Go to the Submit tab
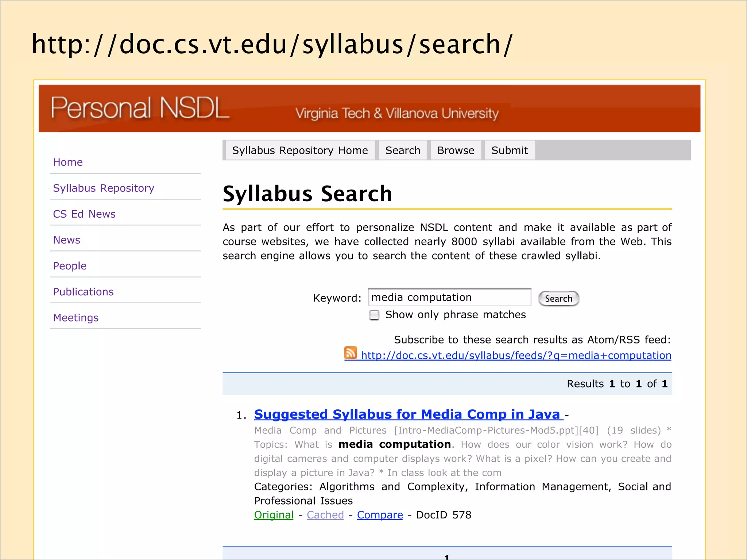Screen dimensions: 747x560 [510, 150]
